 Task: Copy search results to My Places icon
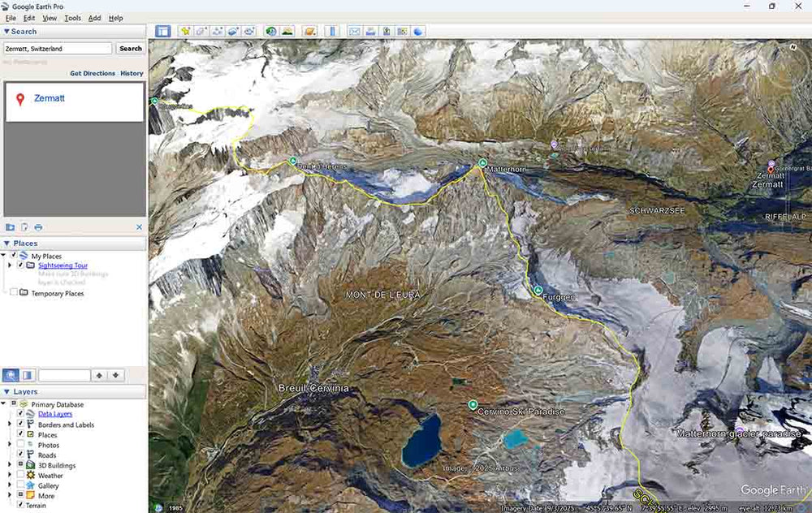24,226
